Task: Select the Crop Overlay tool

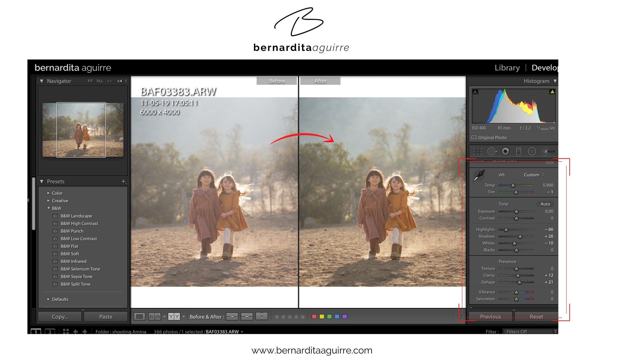Action: pyautogui.click(x=477, y=151)
